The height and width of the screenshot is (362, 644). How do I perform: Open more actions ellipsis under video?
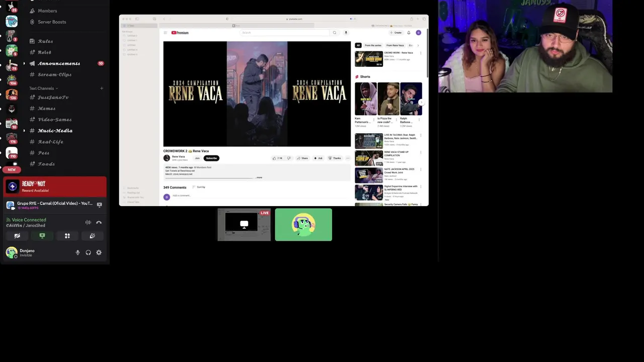(348, 158)
